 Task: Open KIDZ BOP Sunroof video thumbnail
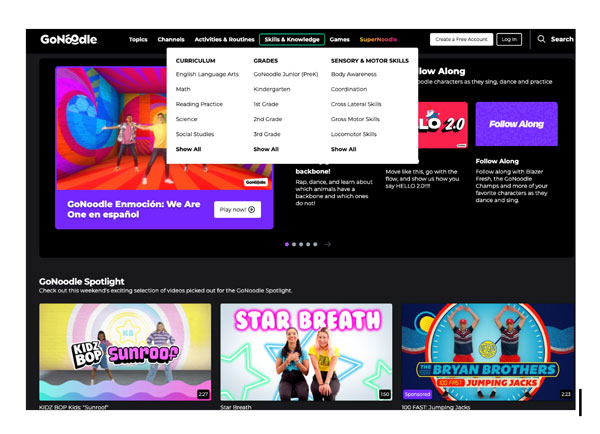click(125, 352)
